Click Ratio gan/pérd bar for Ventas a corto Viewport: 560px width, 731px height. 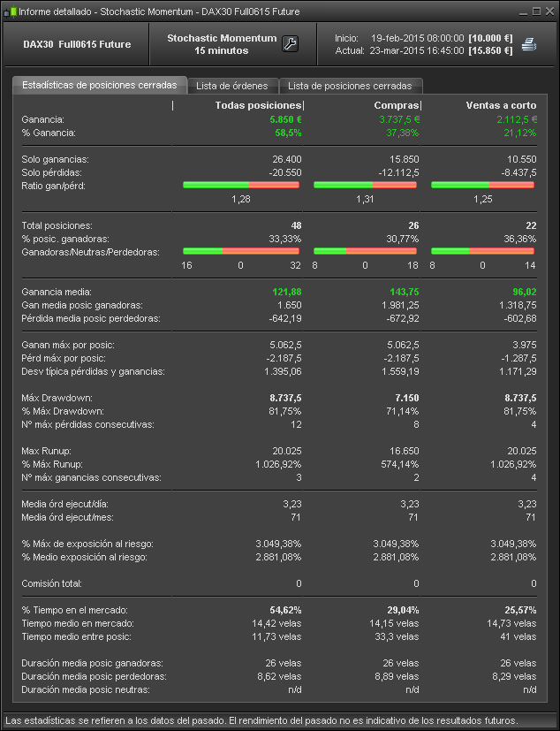click(482, 185)
